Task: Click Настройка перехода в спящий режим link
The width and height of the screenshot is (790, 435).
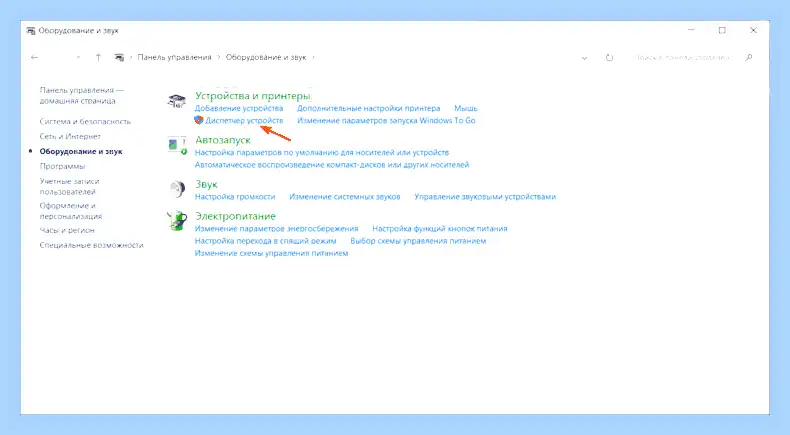Action: (266, 241)
